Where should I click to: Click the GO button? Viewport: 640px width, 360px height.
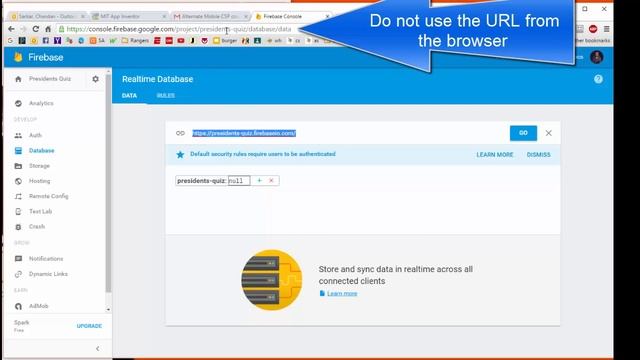point(523,133)
